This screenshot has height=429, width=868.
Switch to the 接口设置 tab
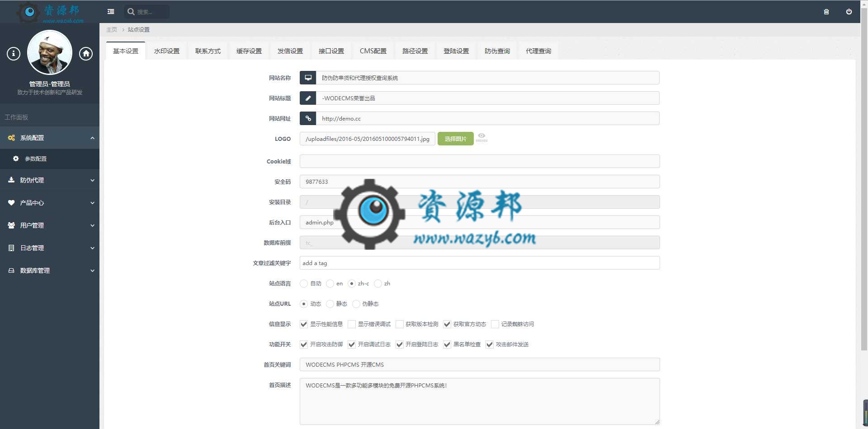point(331,51)
